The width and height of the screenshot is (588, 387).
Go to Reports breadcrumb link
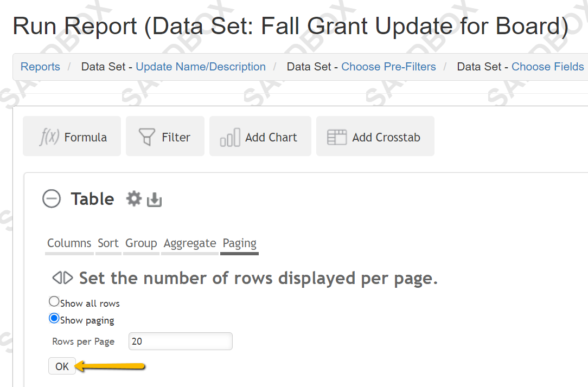tap(40, 67)
